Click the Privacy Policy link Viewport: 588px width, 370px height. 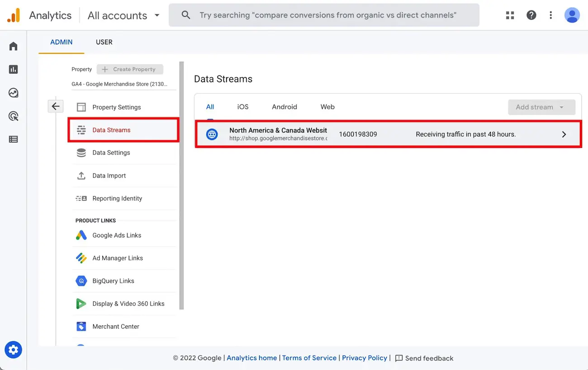(x=365, y=358)
